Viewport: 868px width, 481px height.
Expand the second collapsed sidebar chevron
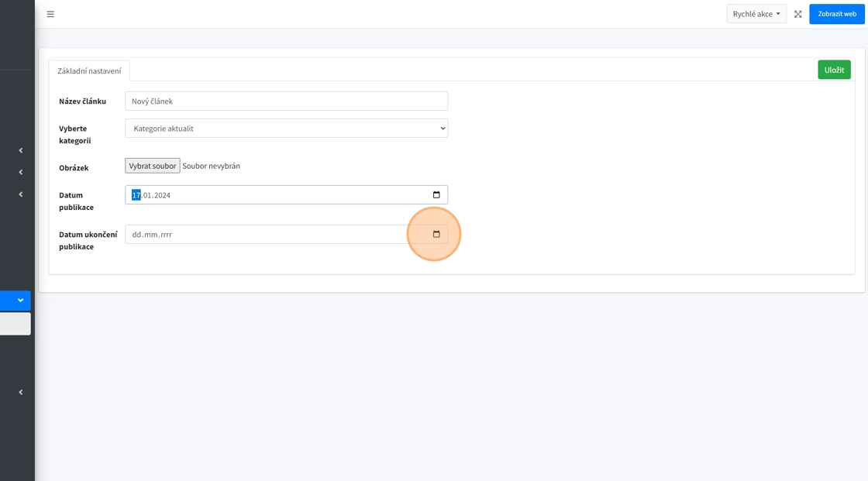pyautogui.click(x=20, y=172)
